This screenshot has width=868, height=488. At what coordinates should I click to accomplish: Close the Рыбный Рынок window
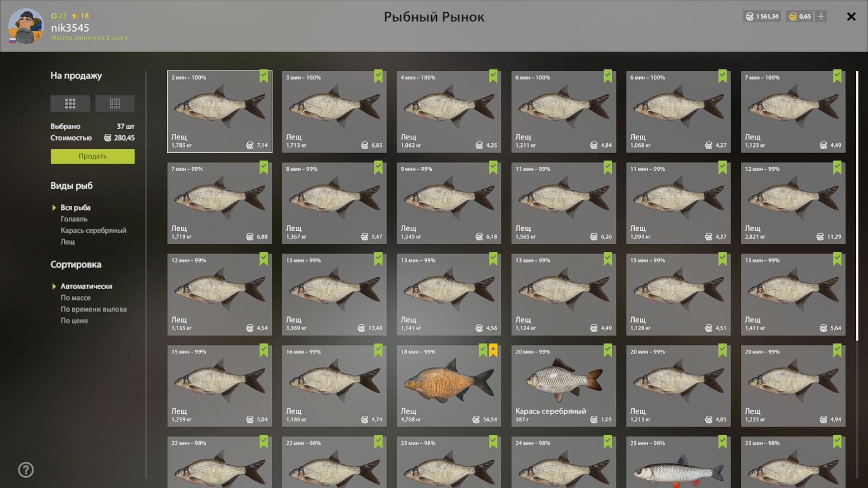[851, 17]
